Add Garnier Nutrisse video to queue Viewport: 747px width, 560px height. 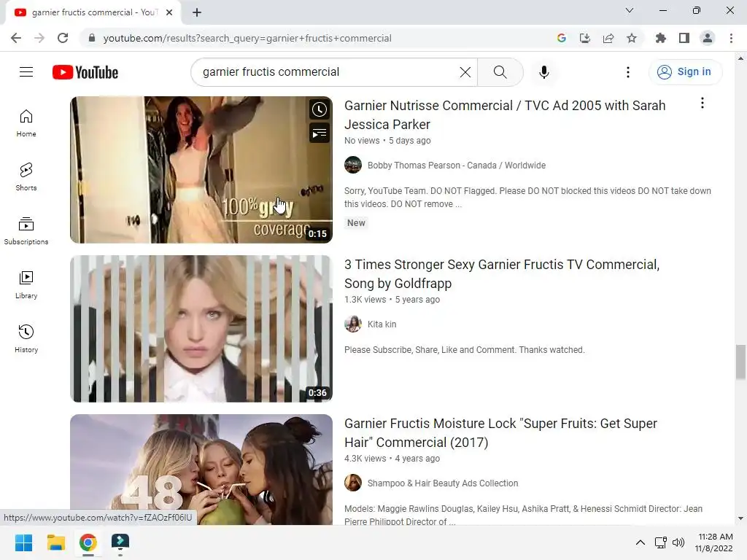pyautogui.click(x=320, y=133)
